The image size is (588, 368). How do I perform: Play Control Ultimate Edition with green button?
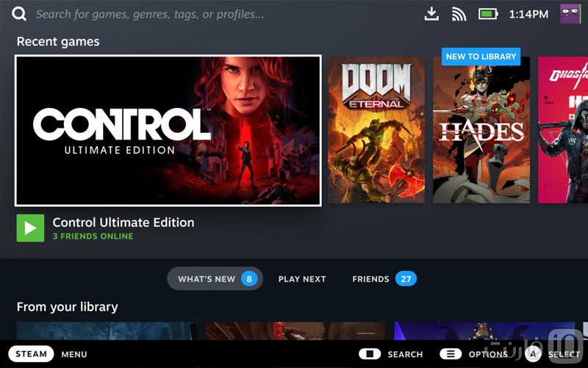click(30, 228)
